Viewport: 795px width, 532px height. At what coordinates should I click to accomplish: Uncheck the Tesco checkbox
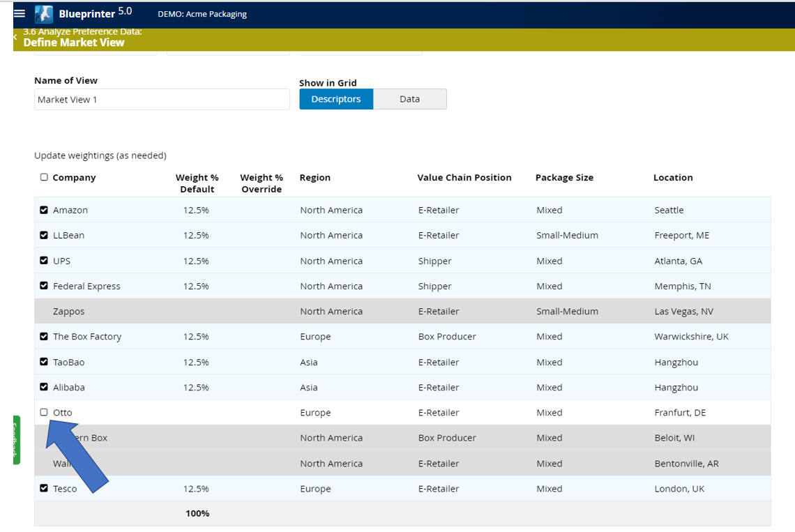point(44,488)
